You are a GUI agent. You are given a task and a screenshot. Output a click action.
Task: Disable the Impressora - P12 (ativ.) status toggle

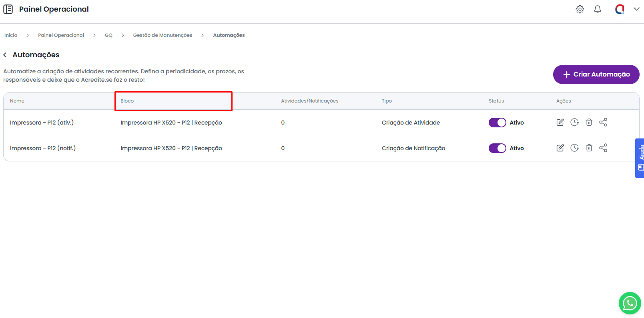point(497,123)
